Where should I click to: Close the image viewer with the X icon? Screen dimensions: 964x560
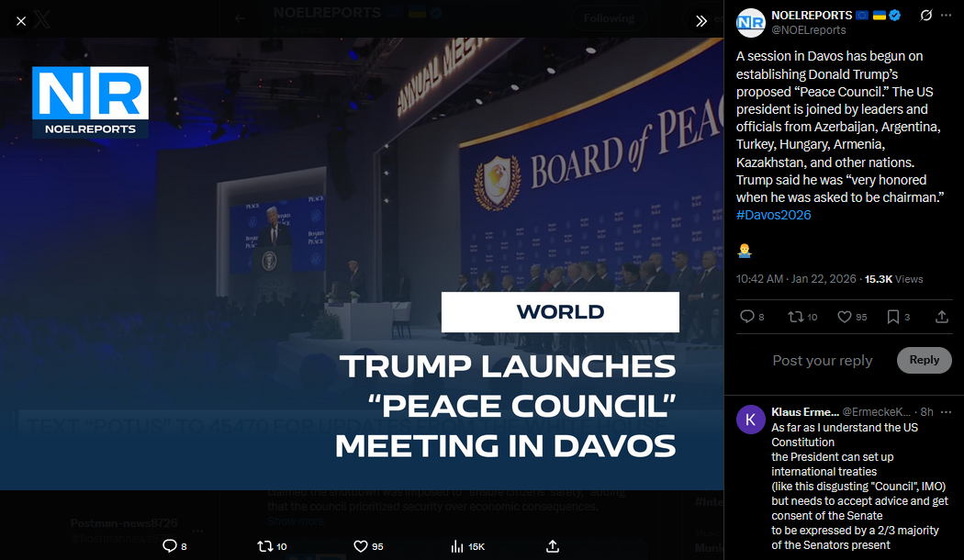click(21, 21)
